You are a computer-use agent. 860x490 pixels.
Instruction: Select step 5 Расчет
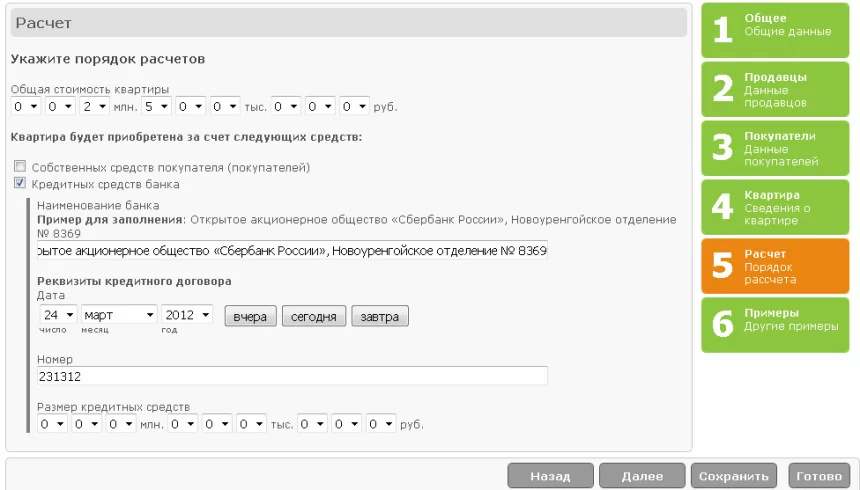(x=775, y=266)
